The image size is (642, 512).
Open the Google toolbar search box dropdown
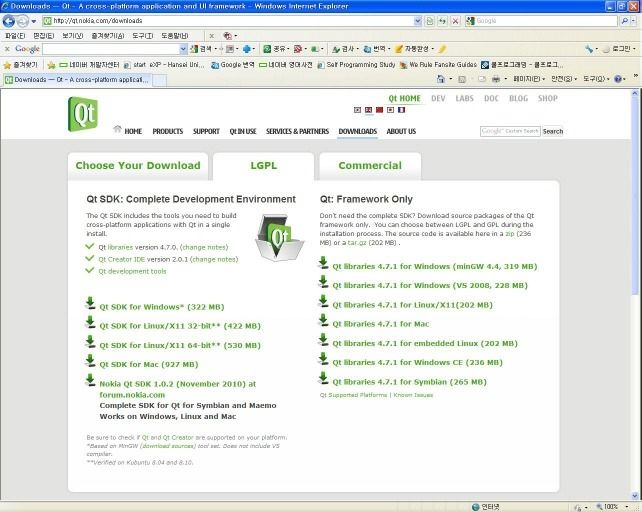(x=183, y=49)
